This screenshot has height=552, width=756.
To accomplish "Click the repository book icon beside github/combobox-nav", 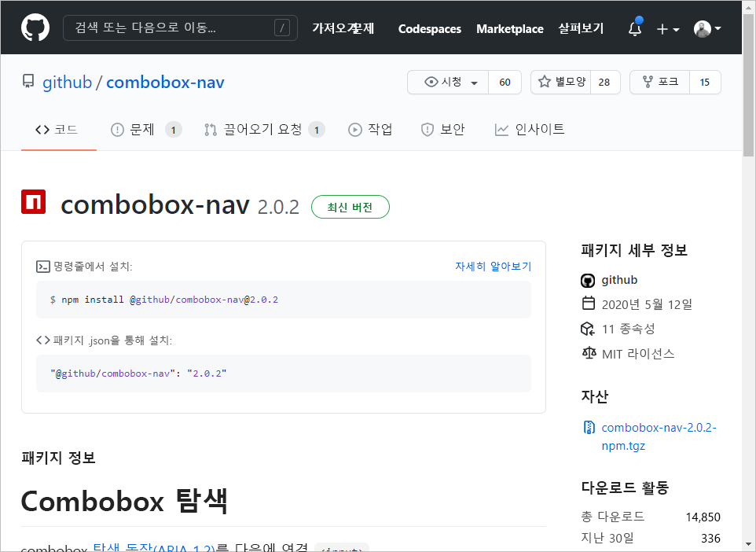I will [28, 82].
